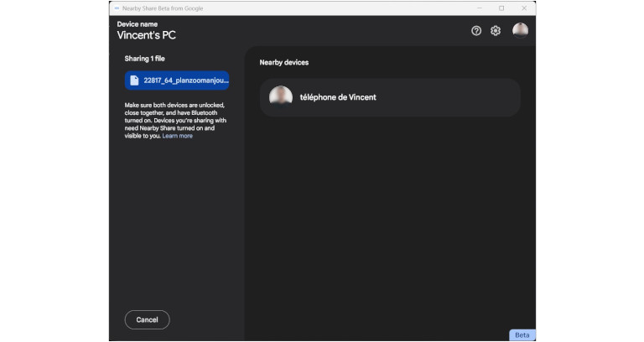644x342 pixels.
Task: Open the help question mark icon
Action: click(x=476, y=30)
